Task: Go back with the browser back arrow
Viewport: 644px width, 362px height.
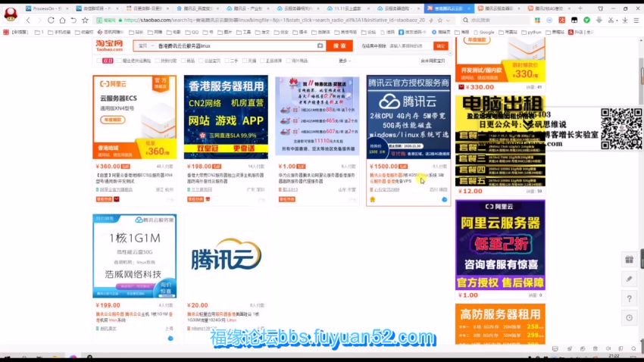Action: point(28,20)
